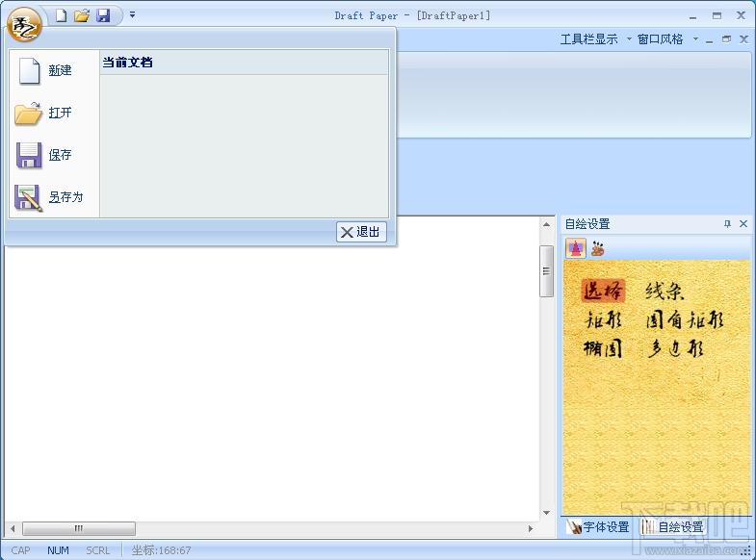Image resolution: width=756 pixels, height=560 pixels.
Task: Restore the inner document window
Action: point(726,39)
